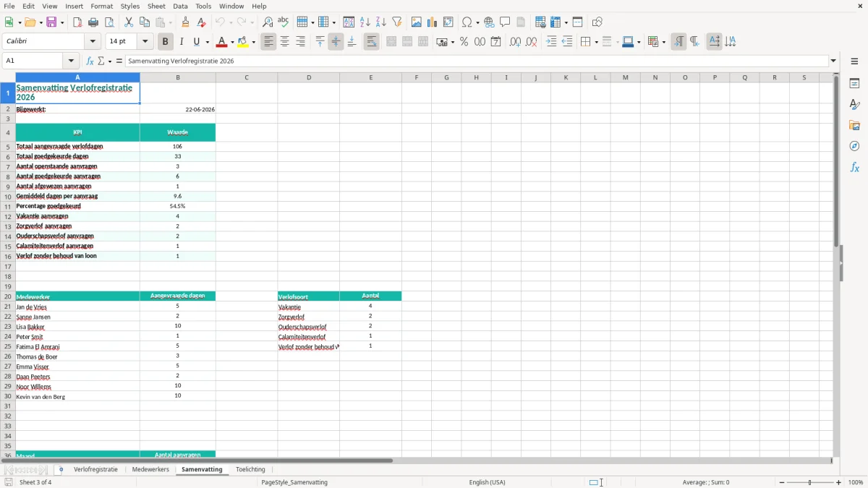Toggle Bold formatting

coord(166,42)
